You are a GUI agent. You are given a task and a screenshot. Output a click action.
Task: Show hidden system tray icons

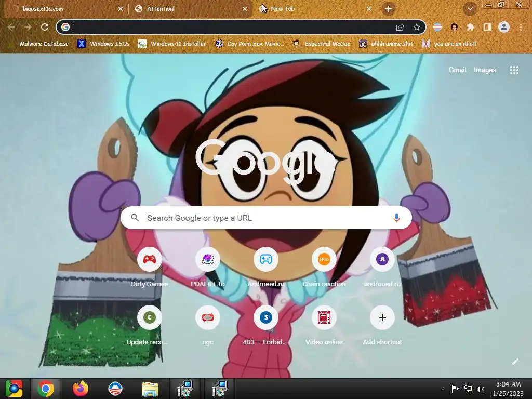point(443,389)
